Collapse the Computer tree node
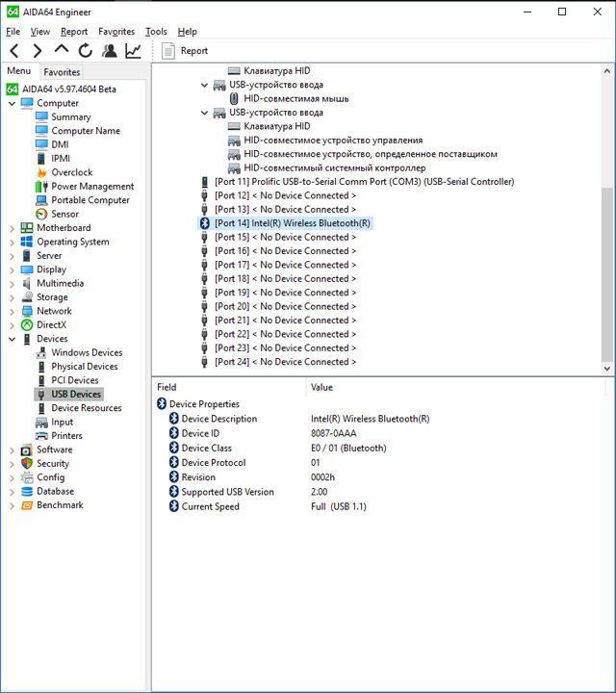Viewport: 616px width, 693px height. pyautogui.click(x=12, y=103)
